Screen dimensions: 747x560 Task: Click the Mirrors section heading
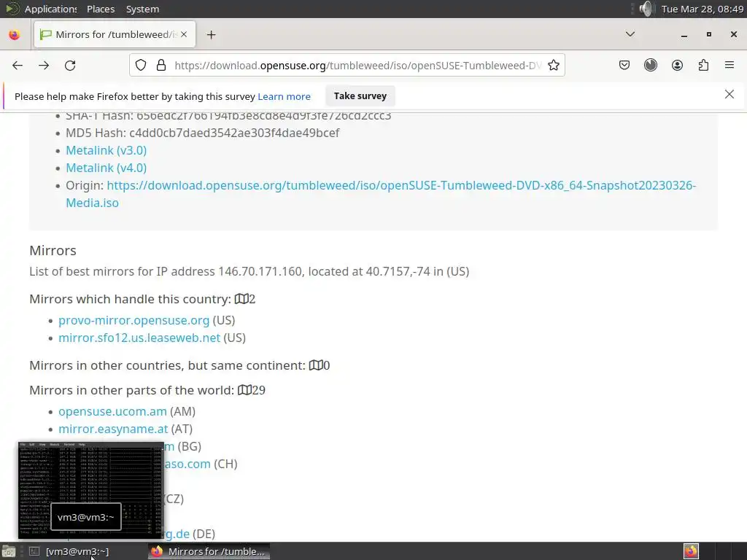[x=53, y=251]
